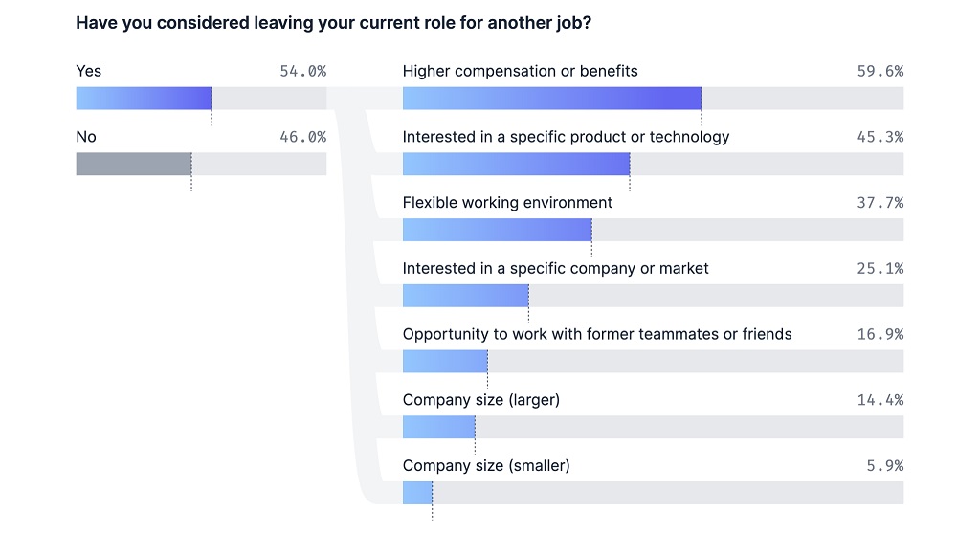Click the Company size (smaller) bar
This screenshot has height=533, width=980.
(417, 493)
